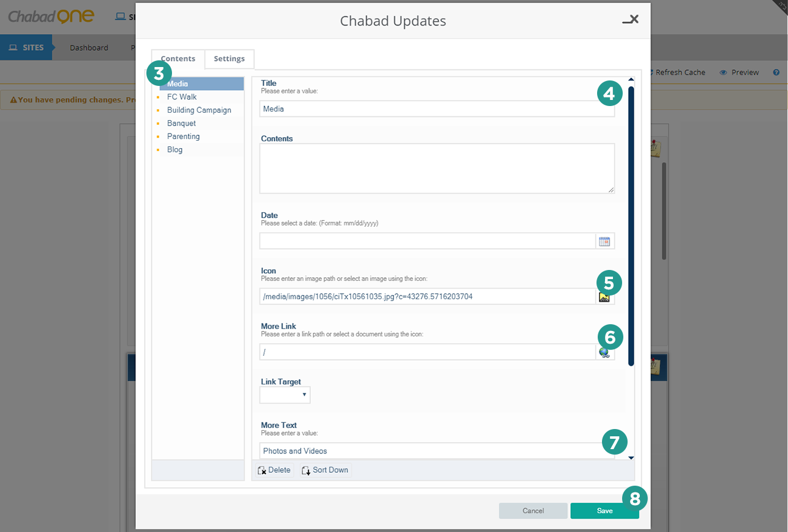Viewport: 788px width, 532px height.
Task: Focus the Icon image path field
Action: pyautogui.click(x=428, y=297)
